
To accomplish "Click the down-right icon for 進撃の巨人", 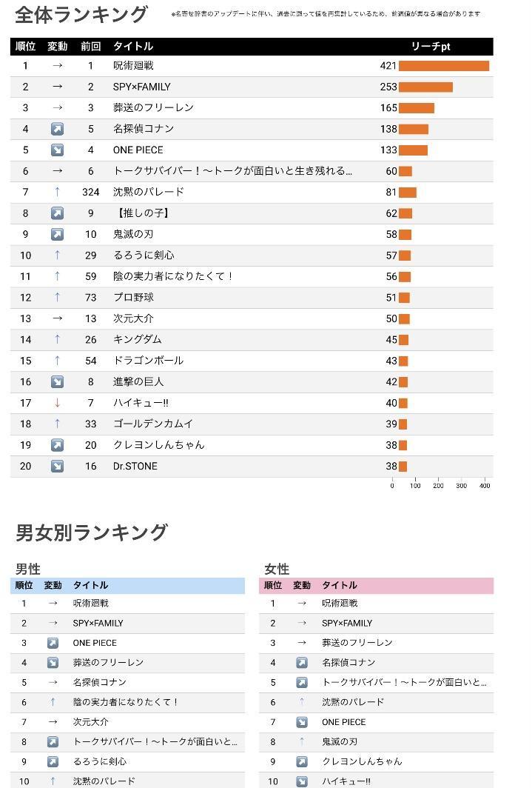I will click(x=57, y=382).
